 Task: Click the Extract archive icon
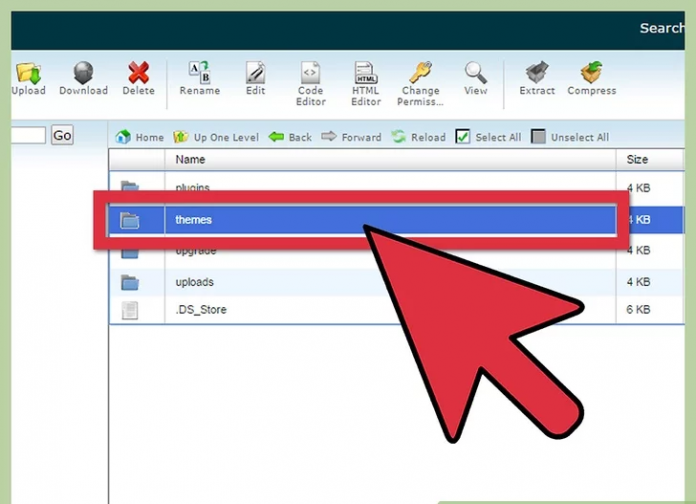click(537, 74)
